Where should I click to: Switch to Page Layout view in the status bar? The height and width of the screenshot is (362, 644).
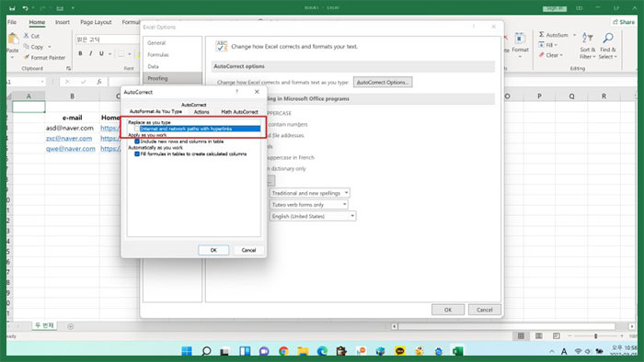538,335
